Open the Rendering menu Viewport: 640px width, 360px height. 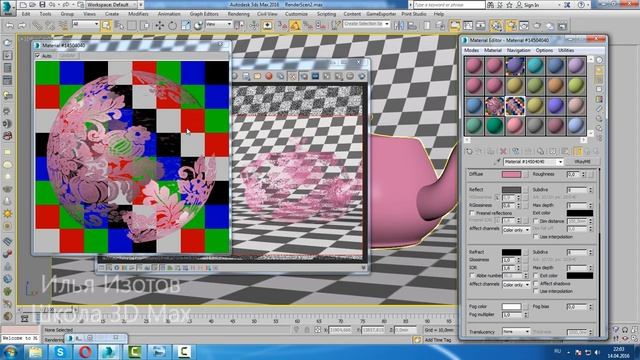pyautogui.click(x=238, y=14)
